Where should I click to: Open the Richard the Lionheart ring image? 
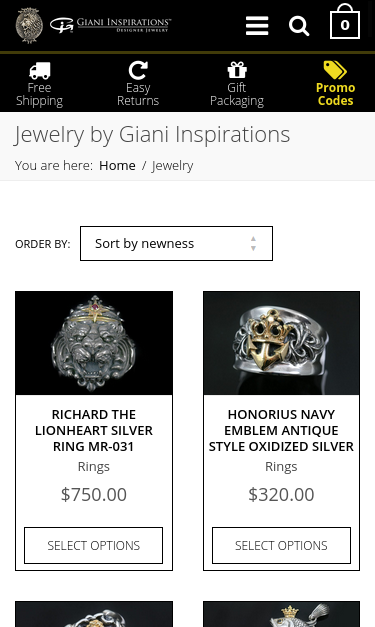pyautogui.click(x=94, y=343)
